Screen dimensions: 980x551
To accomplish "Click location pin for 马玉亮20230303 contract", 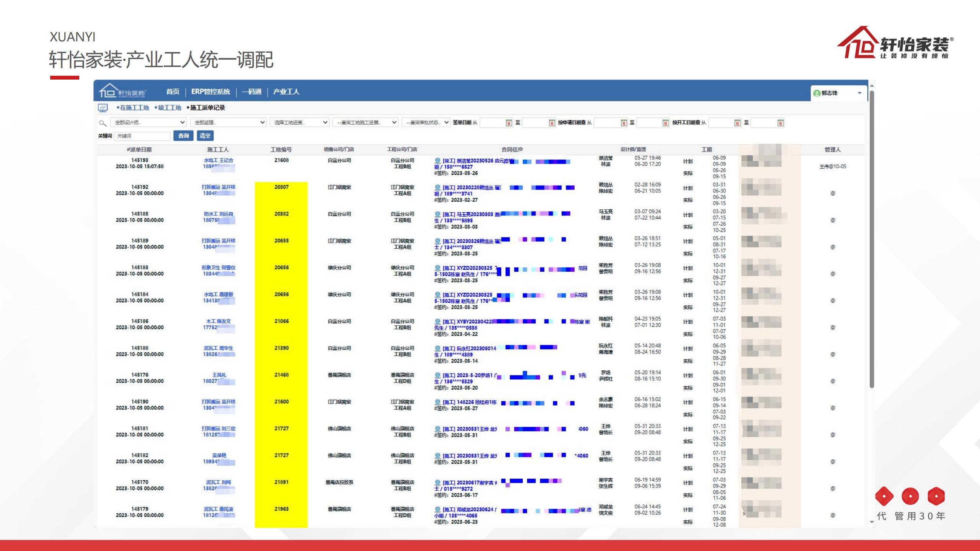I will (x=438, y=215).
